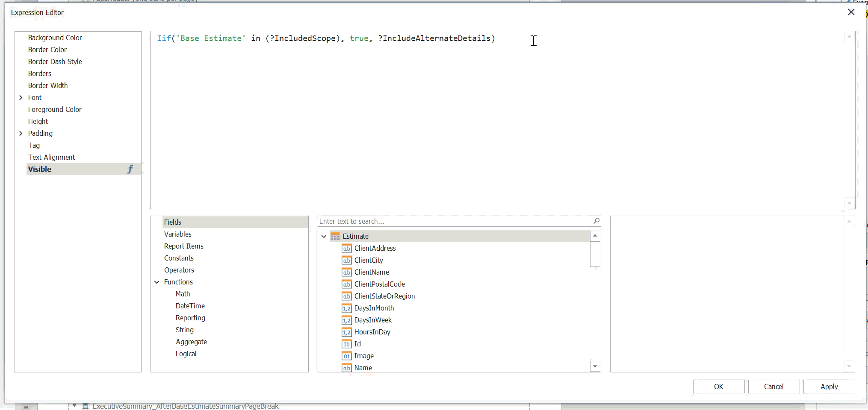
Task: Click the string field icon for ClientAddress
Action: [x=346, y=248]
